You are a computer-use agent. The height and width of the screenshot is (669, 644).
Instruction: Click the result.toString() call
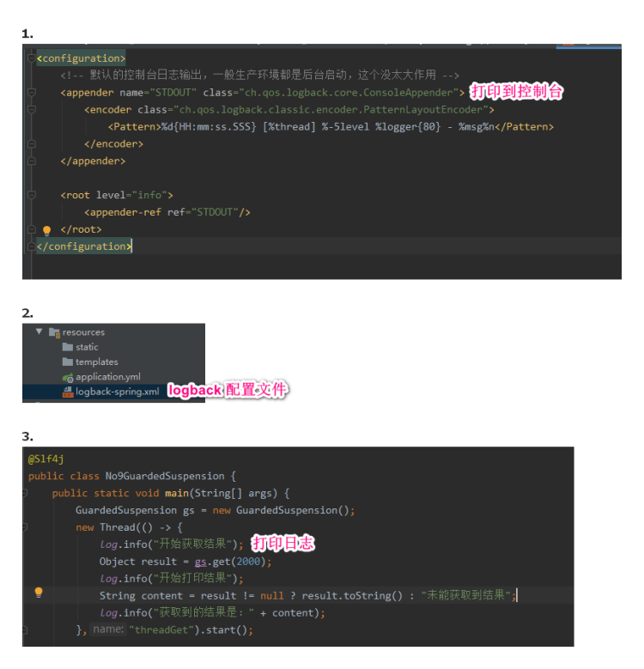pyautogui.click(x=352, y=596)
